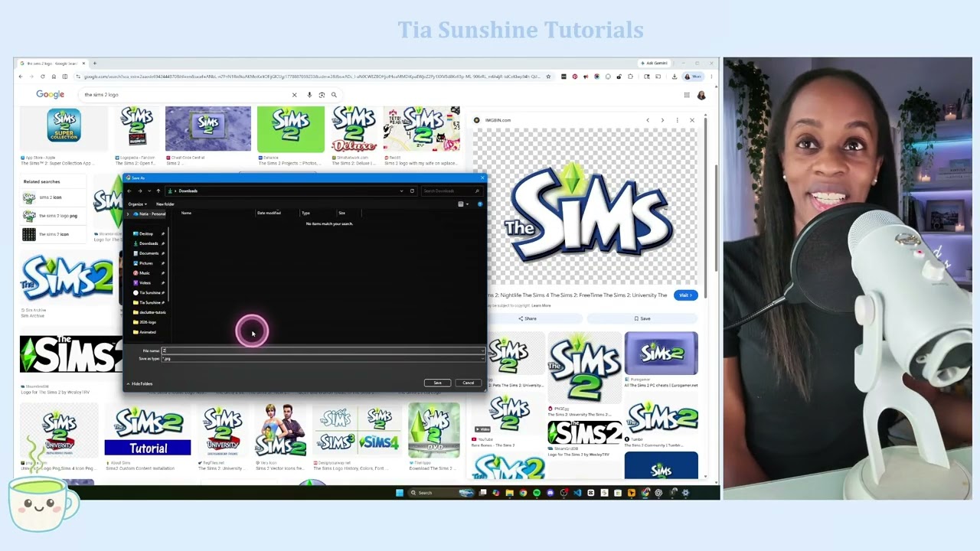
Task: Visit the IMGBIN image source page
Action: click(685, 295)
